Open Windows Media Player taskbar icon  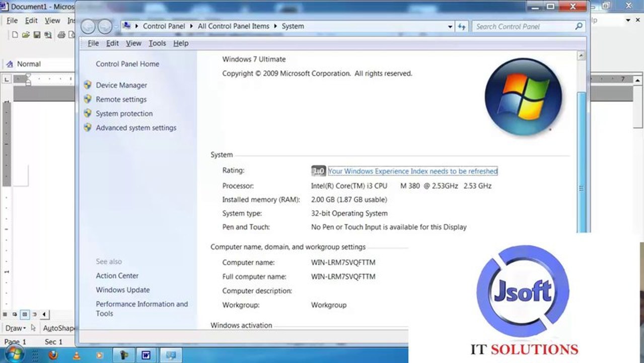(x=99, y=355)
